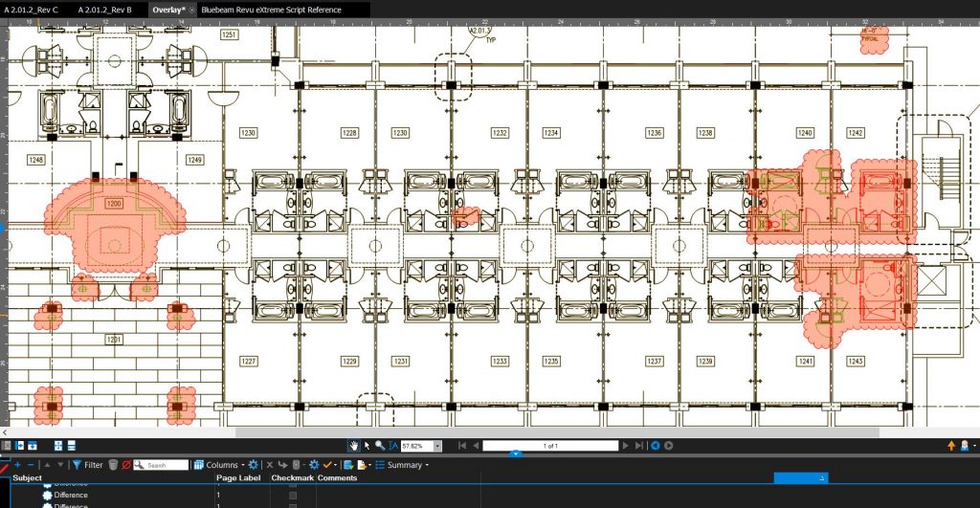Move markup down with down arrow
This screenshot has width=980, height=508.
tap(60, 465)
